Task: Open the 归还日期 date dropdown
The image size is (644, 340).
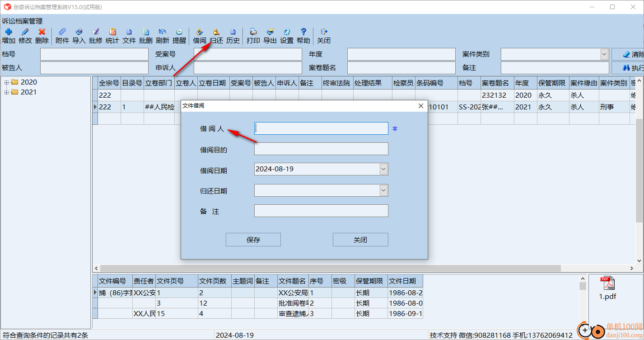Action: (x=383, y=190)
